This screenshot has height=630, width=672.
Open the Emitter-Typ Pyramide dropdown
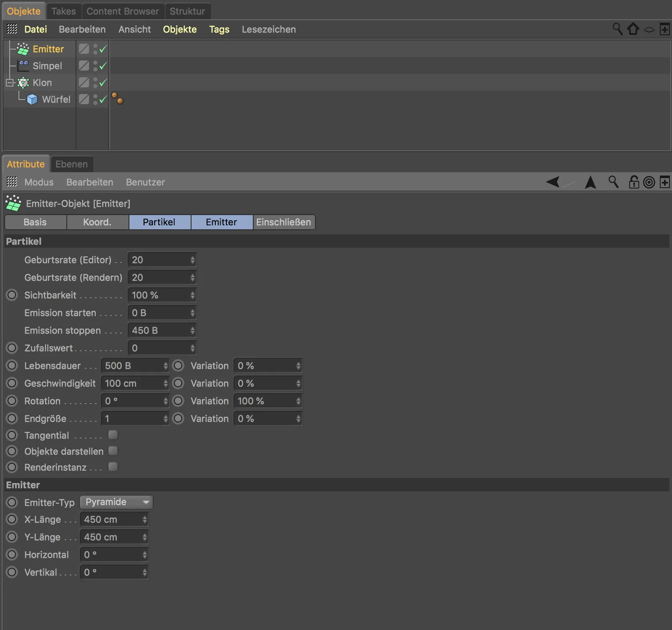[x=116, y=502]
